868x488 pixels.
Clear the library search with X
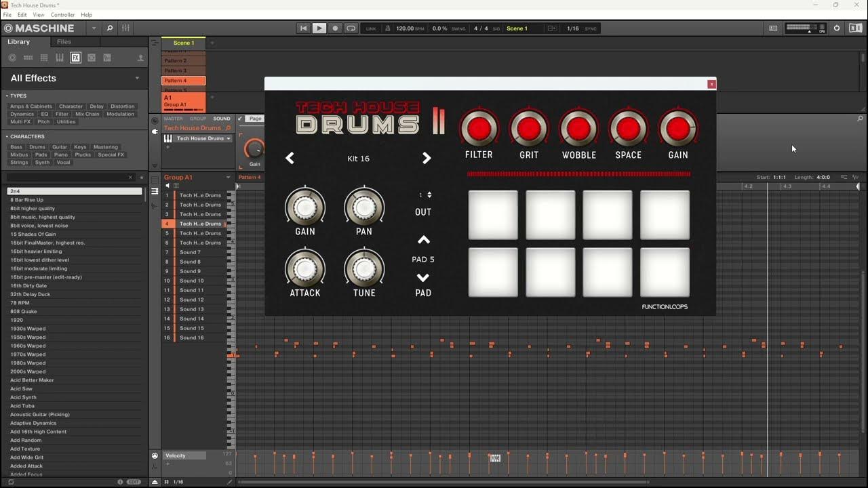click(x=131, y=178)
